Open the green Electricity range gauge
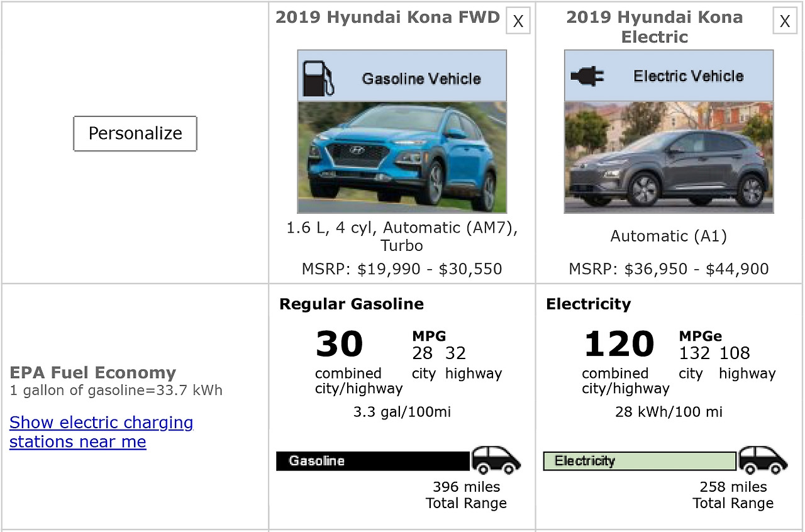This screenshot has width=805, height=532. click(x=639, y=461)
